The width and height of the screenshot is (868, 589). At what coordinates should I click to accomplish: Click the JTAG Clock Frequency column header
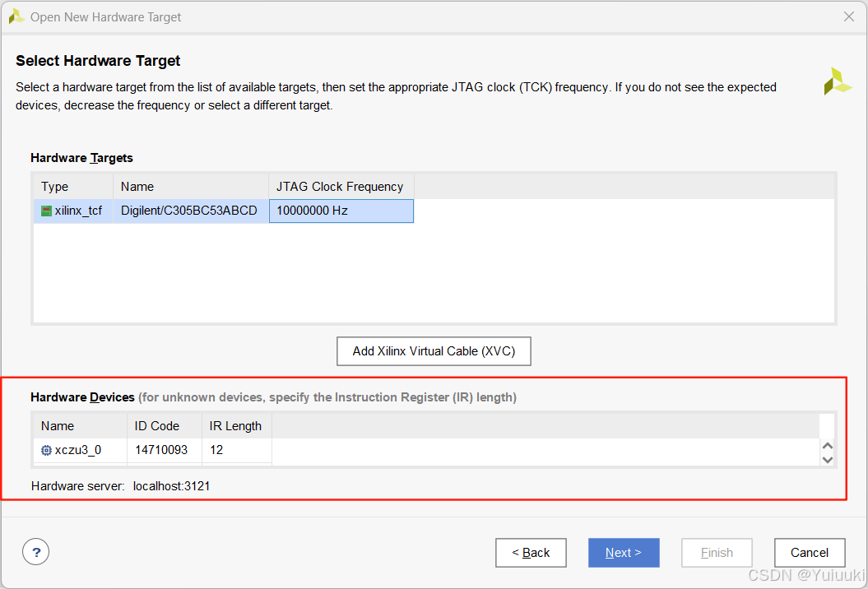340,186
